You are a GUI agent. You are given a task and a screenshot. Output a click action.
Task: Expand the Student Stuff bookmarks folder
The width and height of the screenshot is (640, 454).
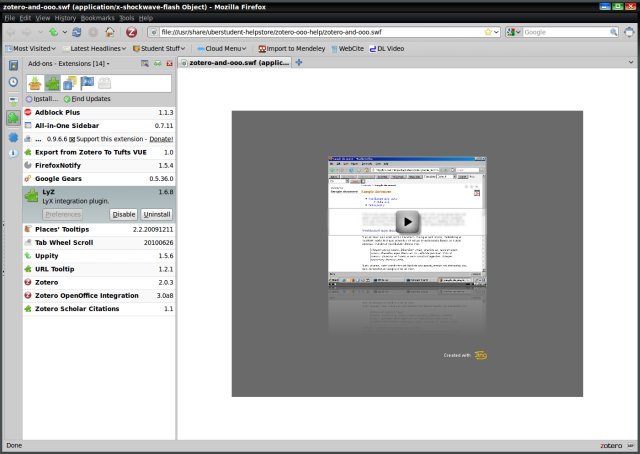(x=159, y=49)
